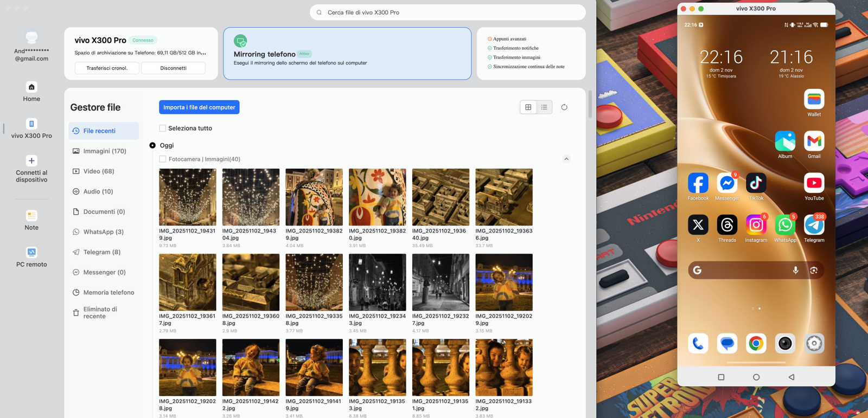Switch to grid view layout
868x418 pixels.
(x=528, y=107)
